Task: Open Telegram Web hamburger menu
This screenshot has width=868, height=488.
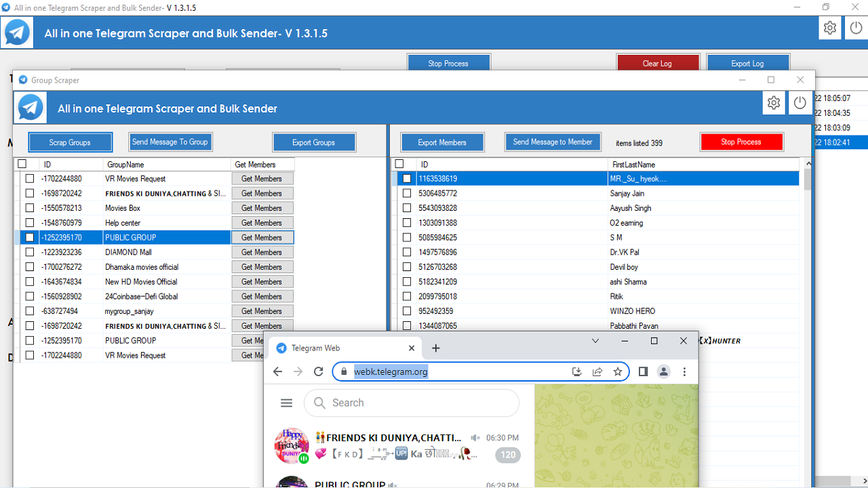Action: [x=286, y=403]
